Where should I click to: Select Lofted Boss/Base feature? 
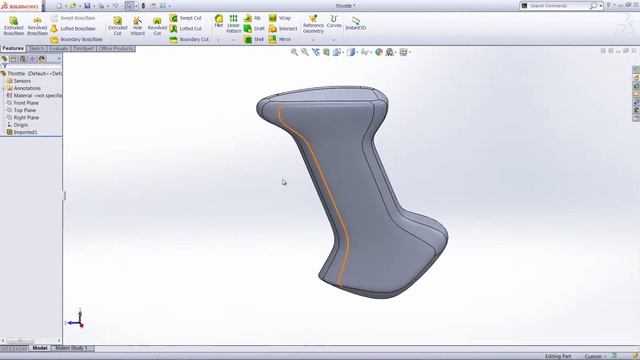click(x=73, y=29)
